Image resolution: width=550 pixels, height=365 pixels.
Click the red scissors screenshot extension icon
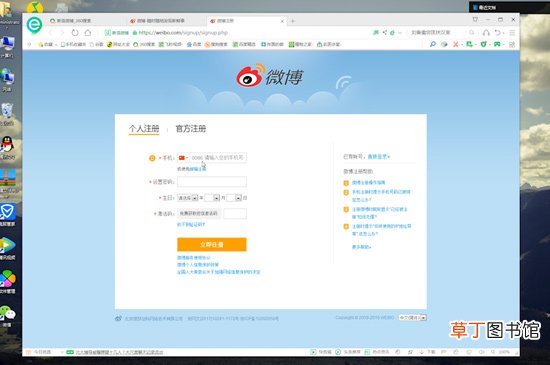point(455,44)
